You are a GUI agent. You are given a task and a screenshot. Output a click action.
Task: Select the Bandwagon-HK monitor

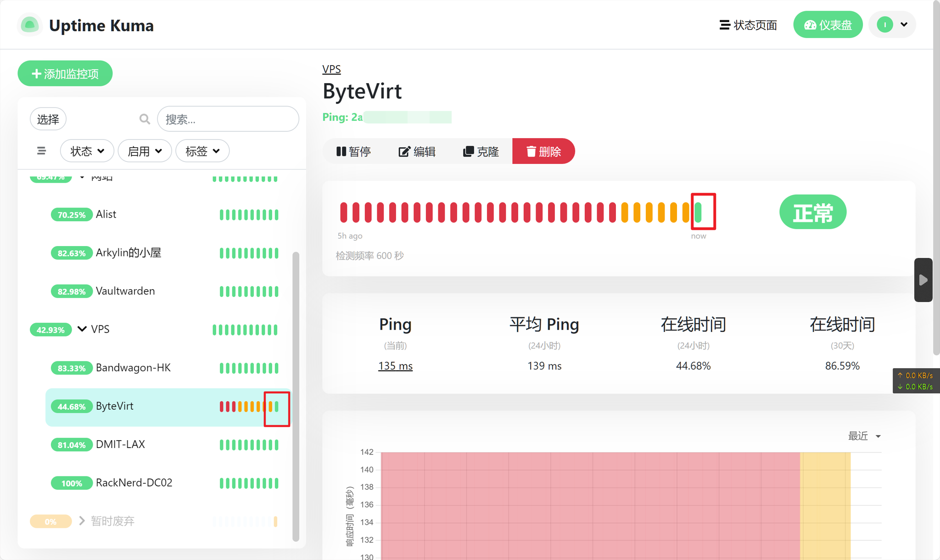pos(168,368)
